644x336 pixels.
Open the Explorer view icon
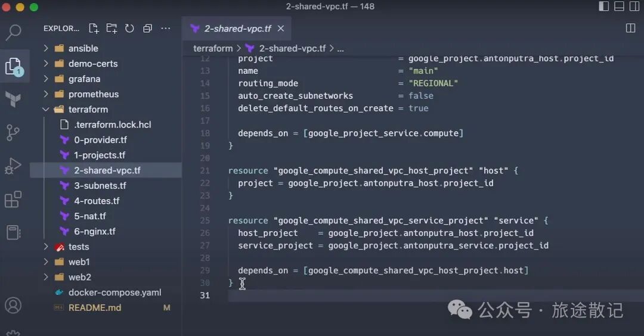[14, 67]
